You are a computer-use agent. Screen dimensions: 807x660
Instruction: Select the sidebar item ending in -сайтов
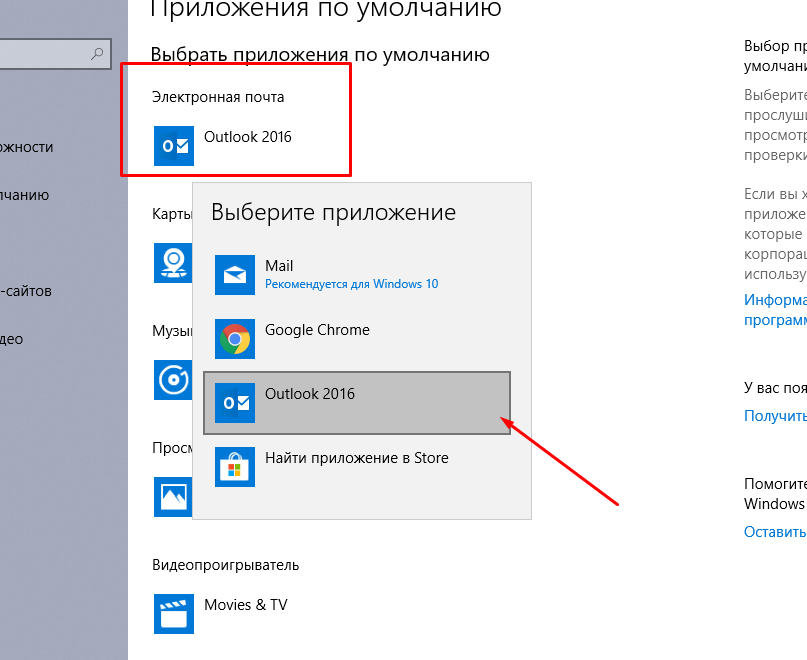tap(26, 291)
